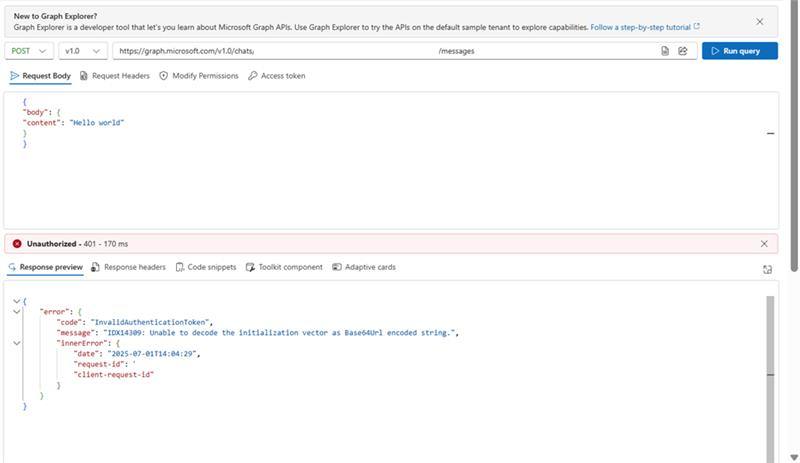800x463 pixels.
Task: Click the response pane's vertical scrollbar
Action: coord(770,378)
